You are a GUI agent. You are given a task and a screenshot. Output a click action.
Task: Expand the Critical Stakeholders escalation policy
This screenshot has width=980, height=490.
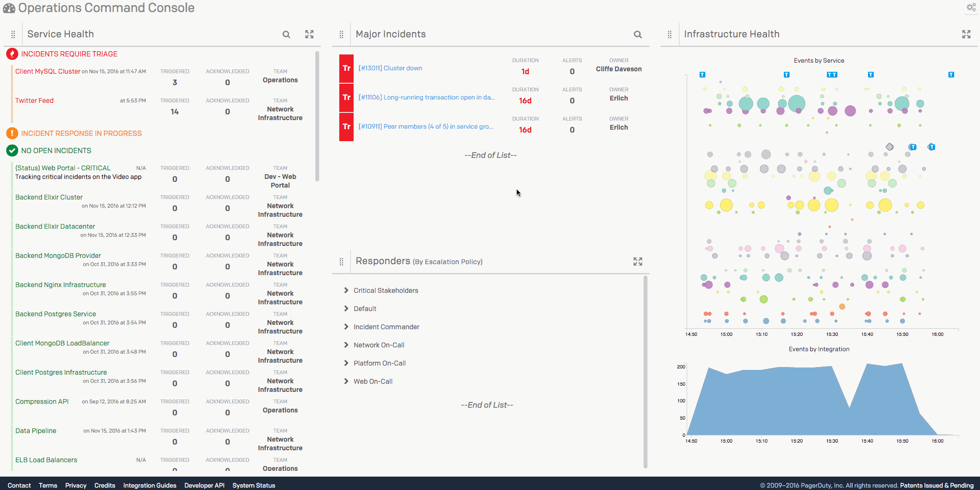346,290
